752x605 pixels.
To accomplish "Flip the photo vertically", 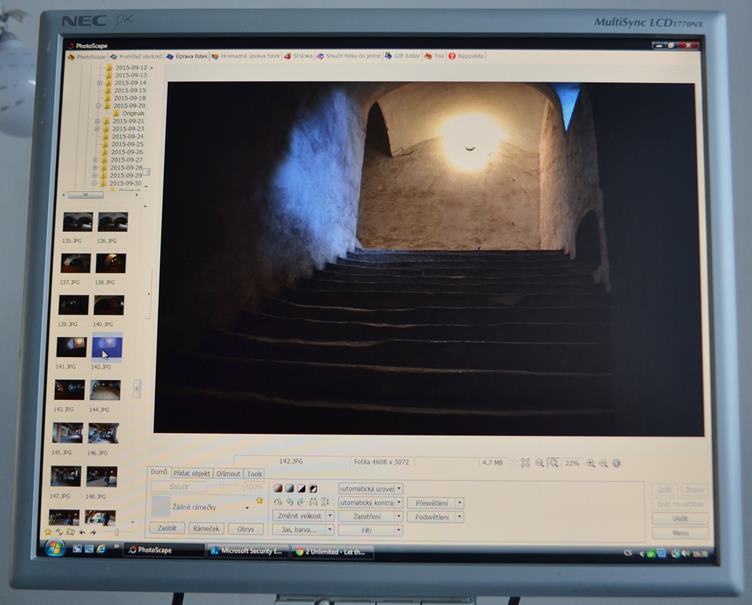I will pyautogui.click(x=325, y=502).
